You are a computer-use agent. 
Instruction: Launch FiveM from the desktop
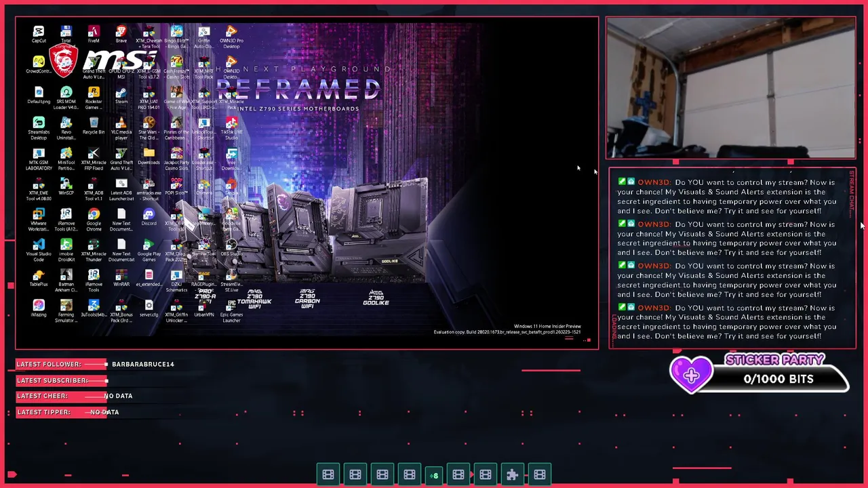(x=94, y=35)
